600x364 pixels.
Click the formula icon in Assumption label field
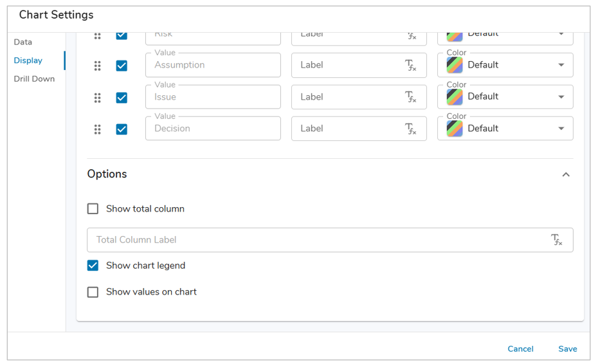(x=411, y=65)
